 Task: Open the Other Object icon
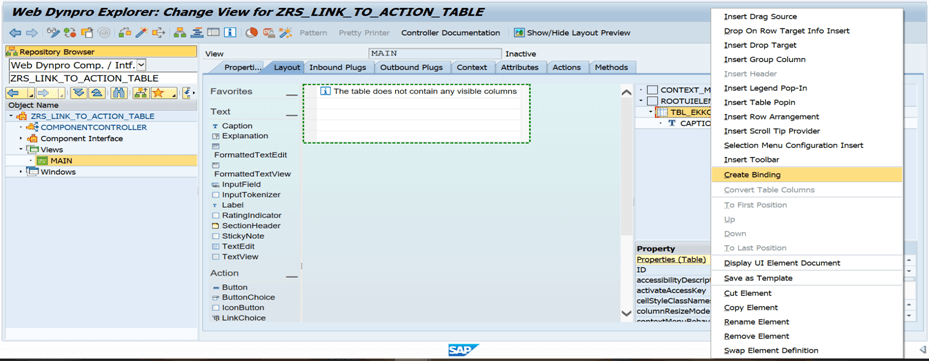pos(87,33)
